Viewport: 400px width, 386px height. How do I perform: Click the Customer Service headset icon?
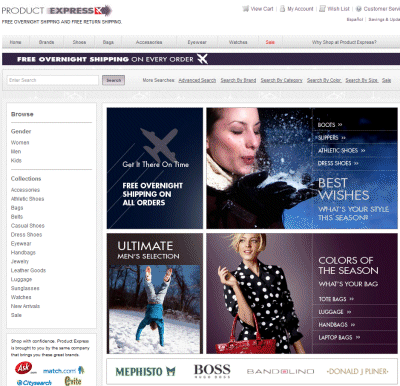359,9
